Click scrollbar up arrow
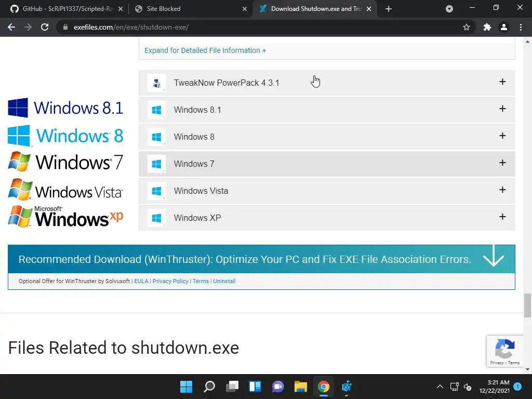 pos(527,42)
